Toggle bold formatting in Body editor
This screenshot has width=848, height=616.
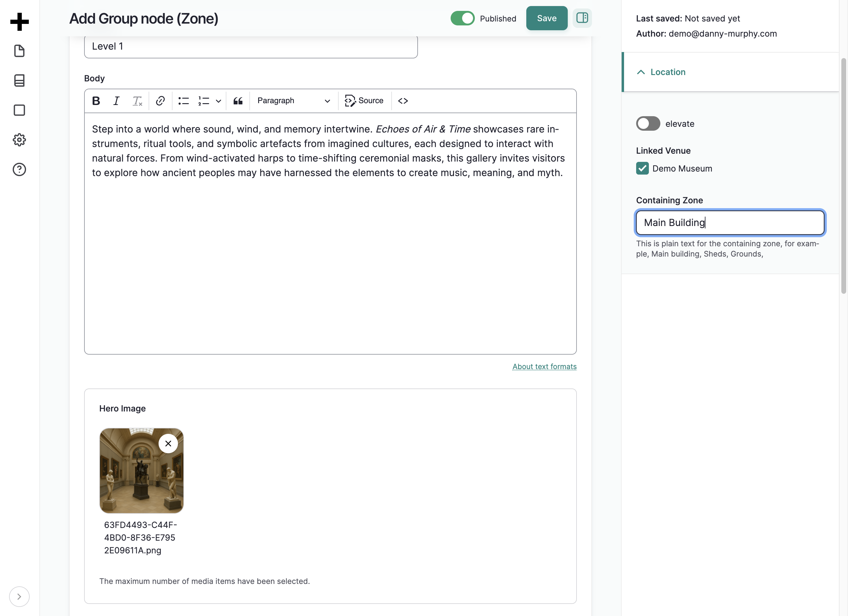pos(96,101)
